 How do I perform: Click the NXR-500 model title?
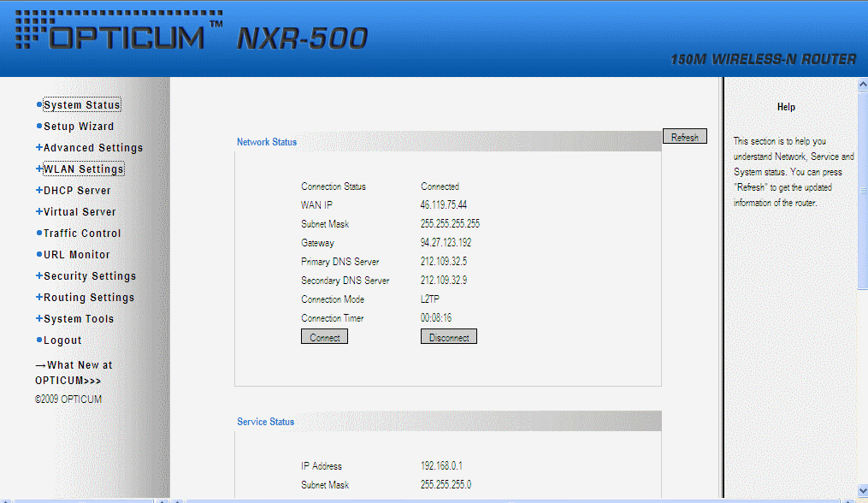(302, 38)
